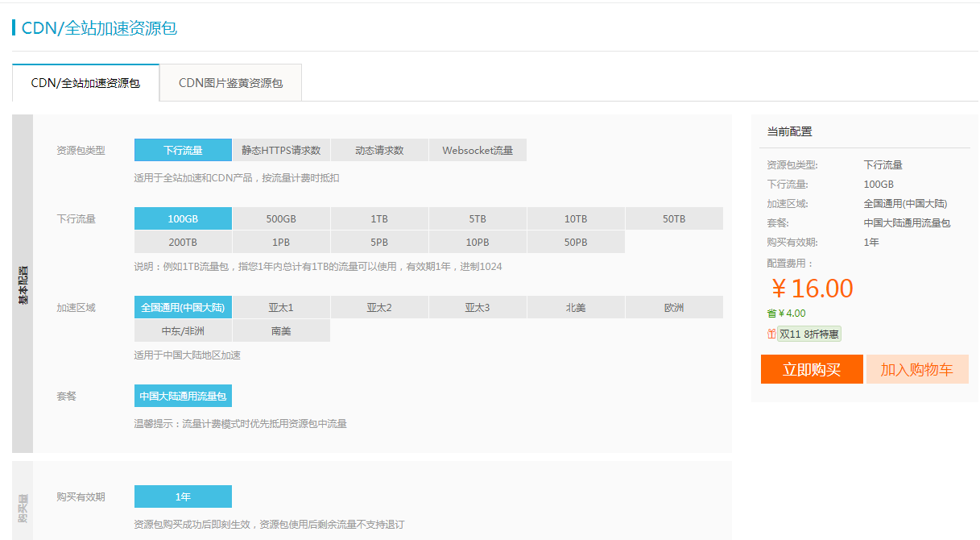The height and width of the screenshot is (540, 980).
Task: Select the 中国大陆通用流量包 plan
Action: (x=183, y=397)
